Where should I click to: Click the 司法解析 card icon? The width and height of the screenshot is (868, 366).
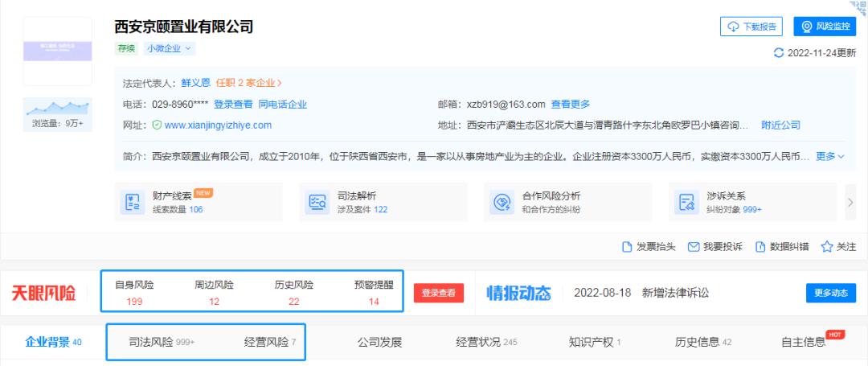317,203
